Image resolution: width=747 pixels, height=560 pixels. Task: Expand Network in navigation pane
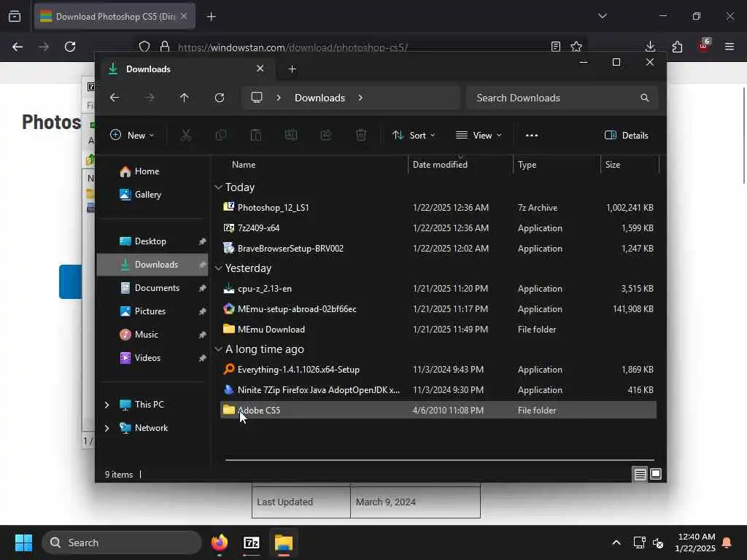pos(107,428)
